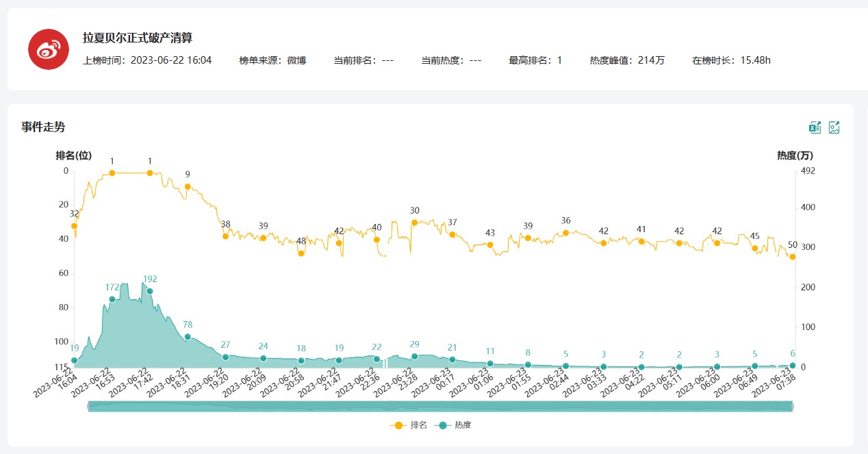The width and height of the screenshot is (868, 454).
Task: Save the trend chart as image
Action: [x=834, y=127]
